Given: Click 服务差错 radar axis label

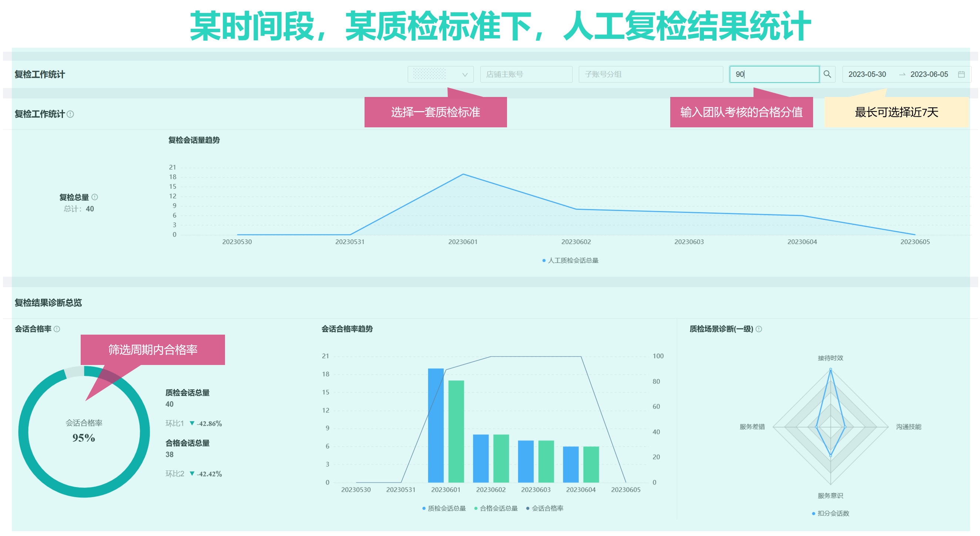Looking at the screenshot, I should (x=752, y=427).
